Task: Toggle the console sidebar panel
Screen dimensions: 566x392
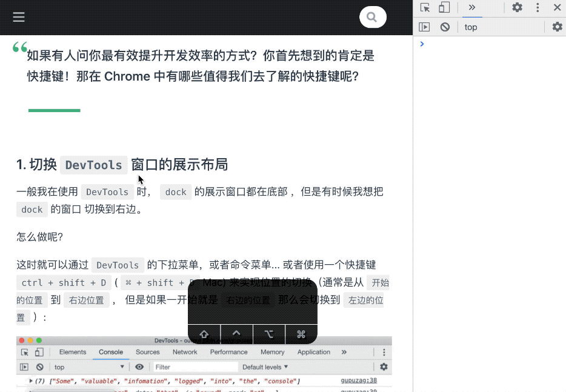Action: pyautogui.click(x=424, y=27)
